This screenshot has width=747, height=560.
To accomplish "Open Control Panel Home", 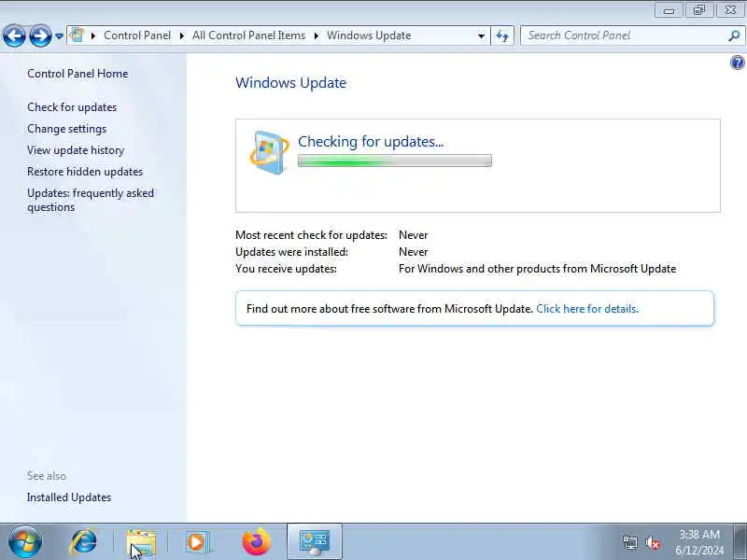I will coord(78,74).
